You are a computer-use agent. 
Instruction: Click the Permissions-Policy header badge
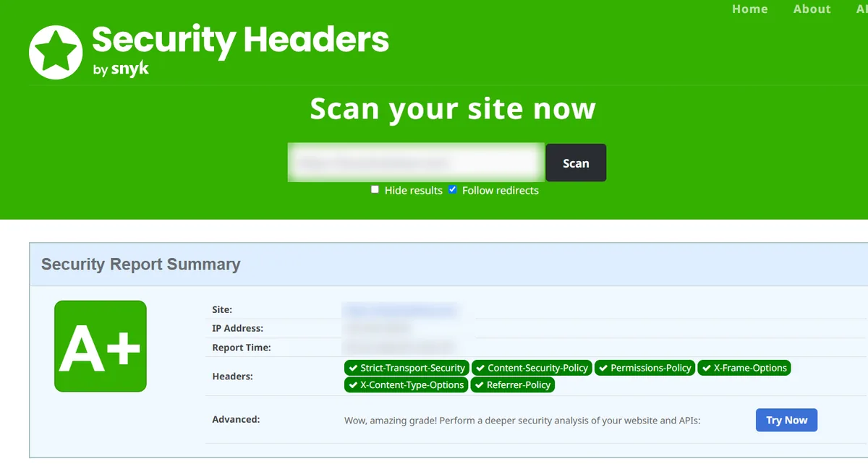click(x=645, y=368)
